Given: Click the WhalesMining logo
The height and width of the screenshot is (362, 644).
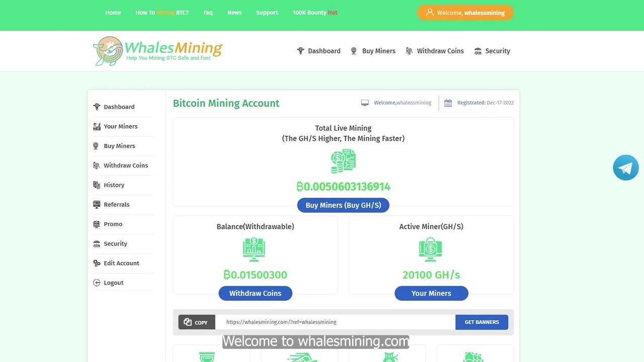Looking at the screenshot, I should [x=157, y=51].
